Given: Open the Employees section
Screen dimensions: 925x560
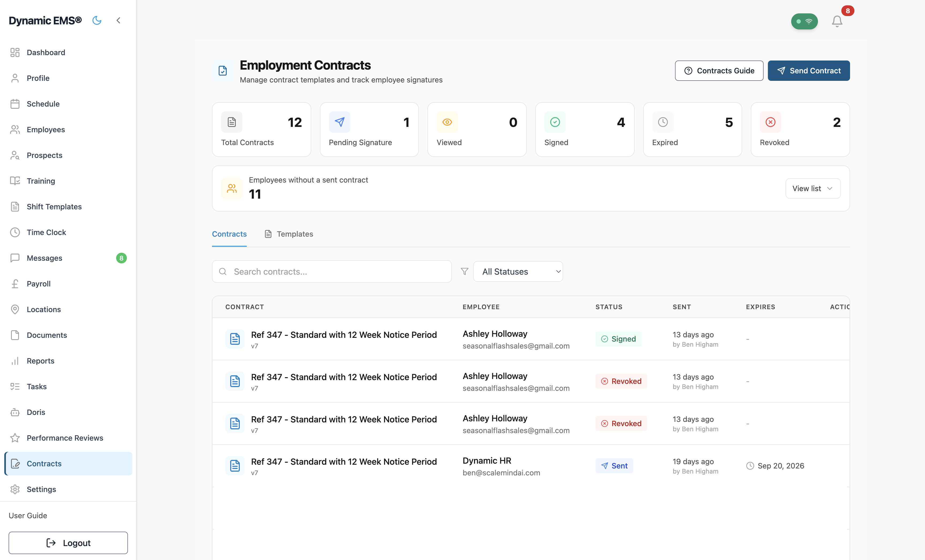Looking at the screenshot, I should coord(68,130).
